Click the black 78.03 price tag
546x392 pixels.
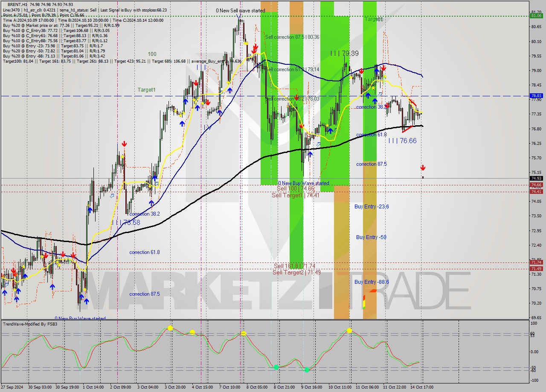536,96
